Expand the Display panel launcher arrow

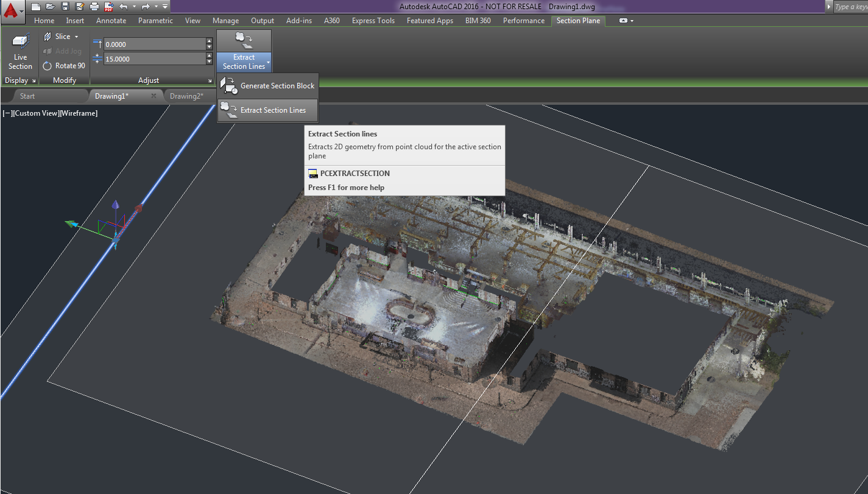[x=34, y=81]
